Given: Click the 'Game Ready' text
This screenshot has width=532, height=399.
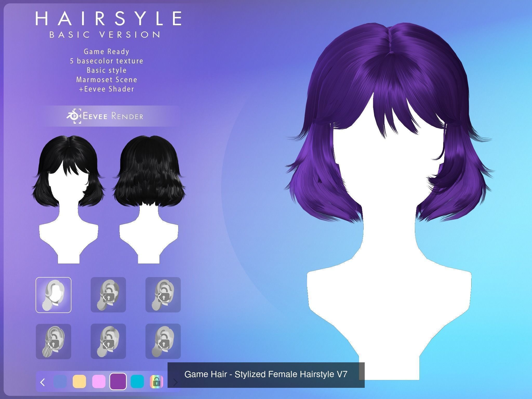Looking at the screenshot, I should tap(107, 51).
